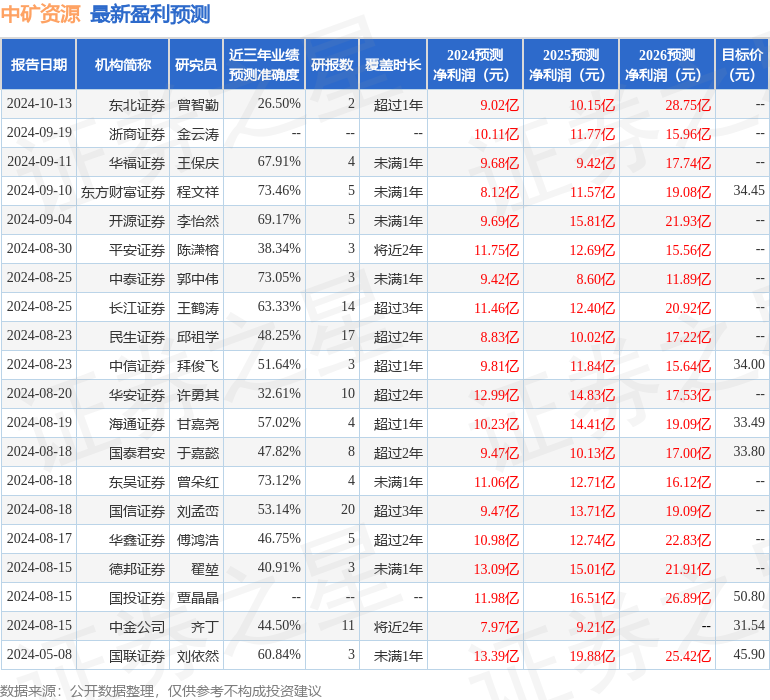Click the 研究员 column header

(196, 64)
